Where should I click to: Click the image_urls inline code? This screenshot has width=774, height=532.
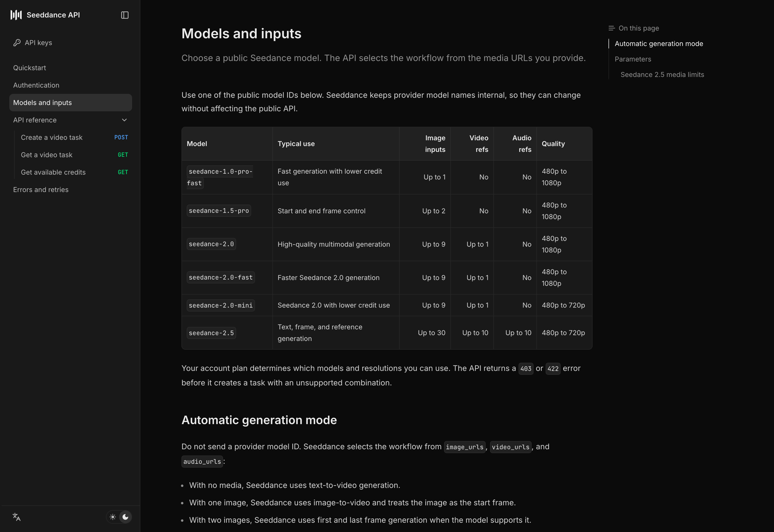pyautogui.click(x=464, y=447)
